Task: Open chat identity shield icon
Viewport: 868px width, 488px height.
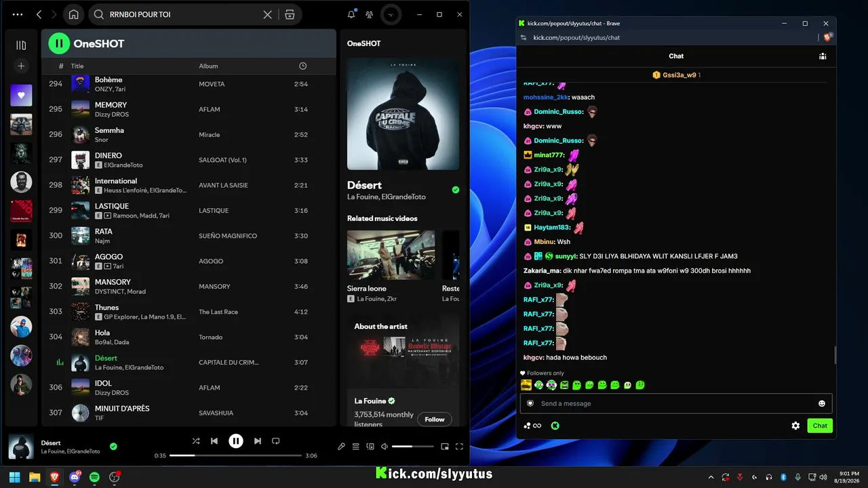Action: click(530, 403)
